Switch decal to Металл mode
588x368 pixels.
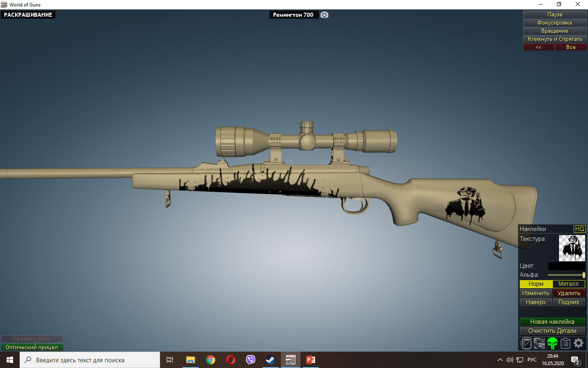568,284
